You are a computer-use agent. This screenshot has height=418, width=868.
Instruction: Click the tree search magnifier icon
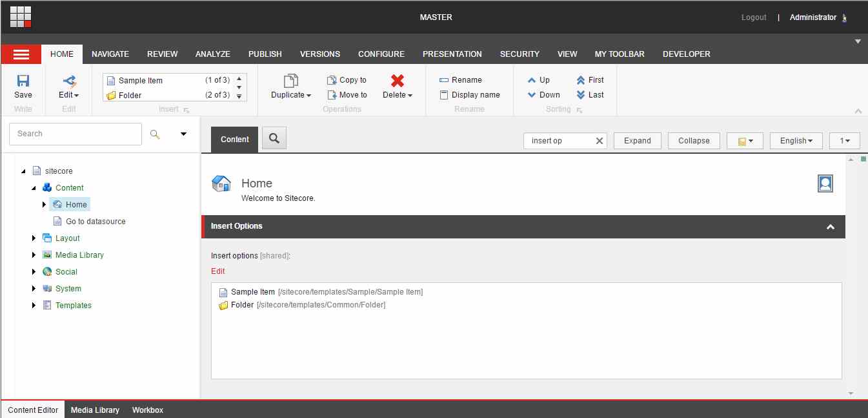[155, 134]
